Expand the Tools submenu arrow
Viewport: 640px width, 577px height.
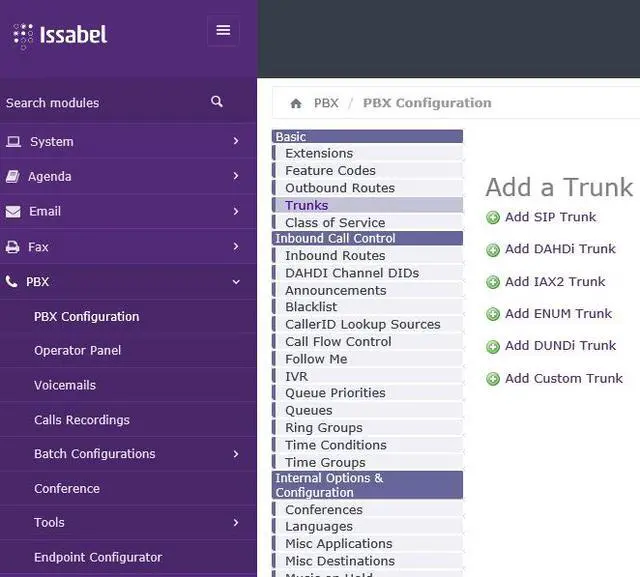236,522
